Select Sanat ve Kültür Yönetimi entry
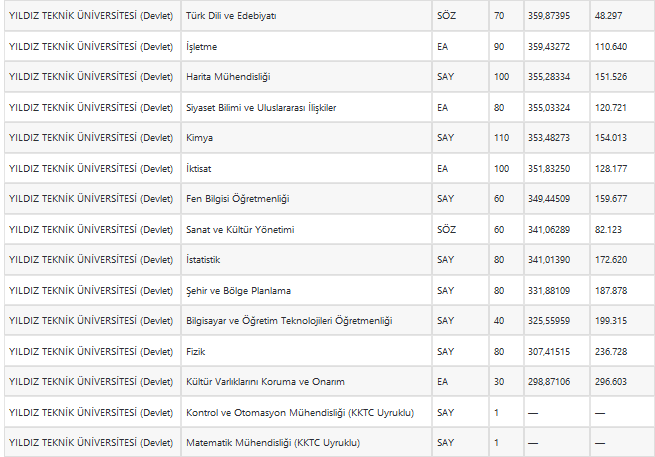The width and height of the screenshot is (655, 457). tap(240, 230)
